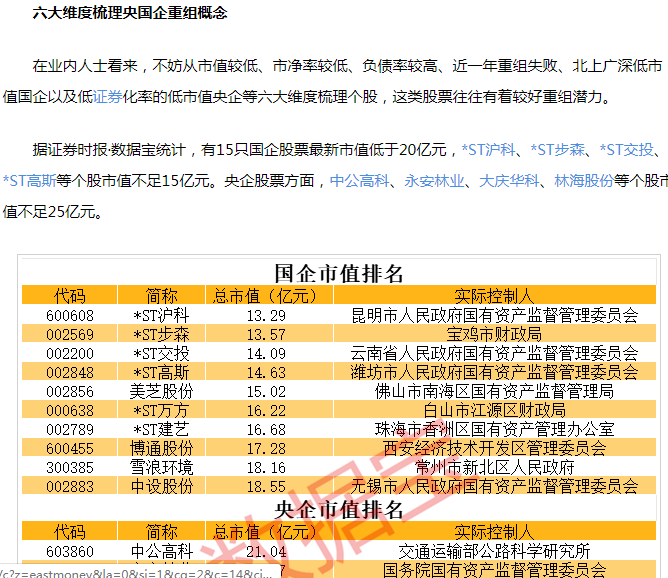Open the 证券 hyperlink in the paragraph

coord(108,97)
